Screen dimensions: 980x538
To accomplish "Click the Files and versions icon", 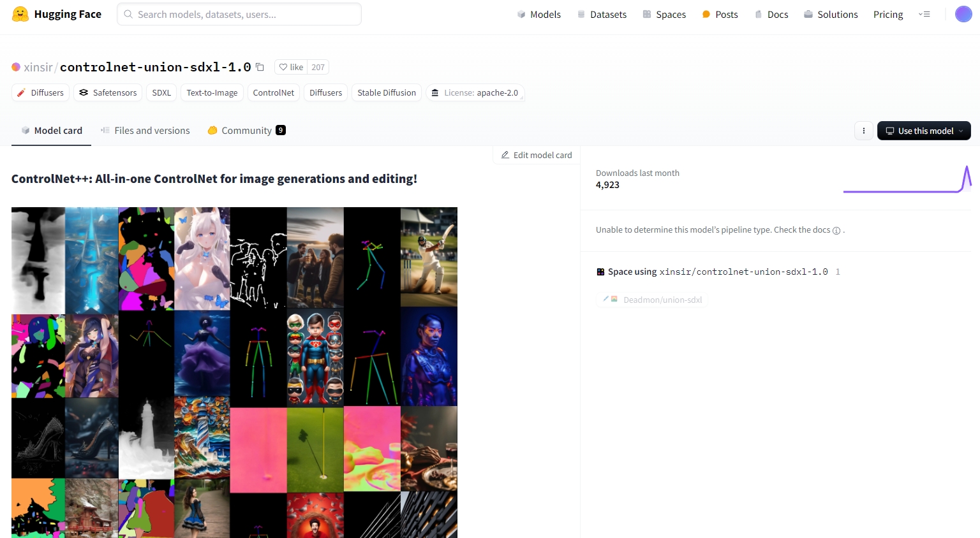I will tap(105, 130).
